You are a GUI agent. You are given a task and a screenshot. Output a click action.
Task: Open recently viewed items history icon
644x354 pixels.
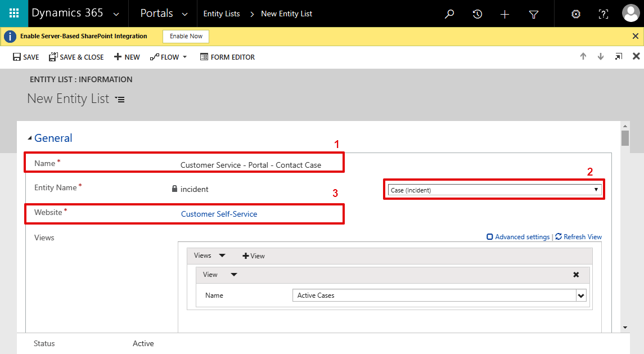click(477, 14)
